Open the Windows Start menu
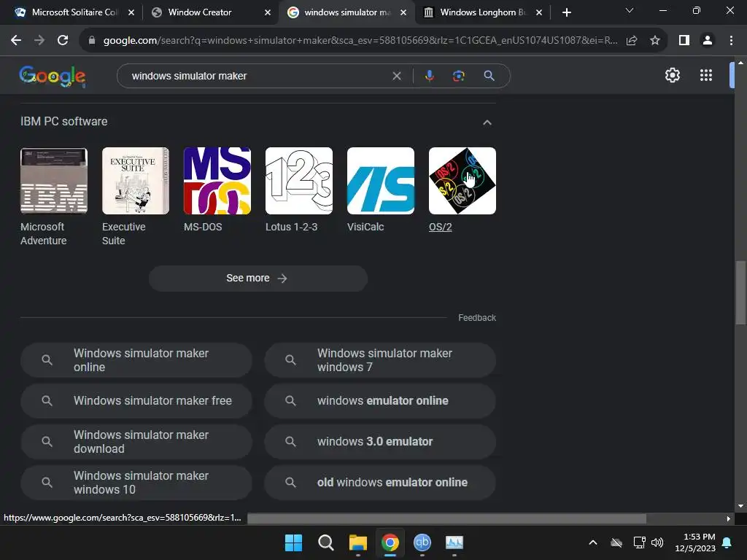The width and height of the screenshot is (747, 560). click(x=293, y=542)
